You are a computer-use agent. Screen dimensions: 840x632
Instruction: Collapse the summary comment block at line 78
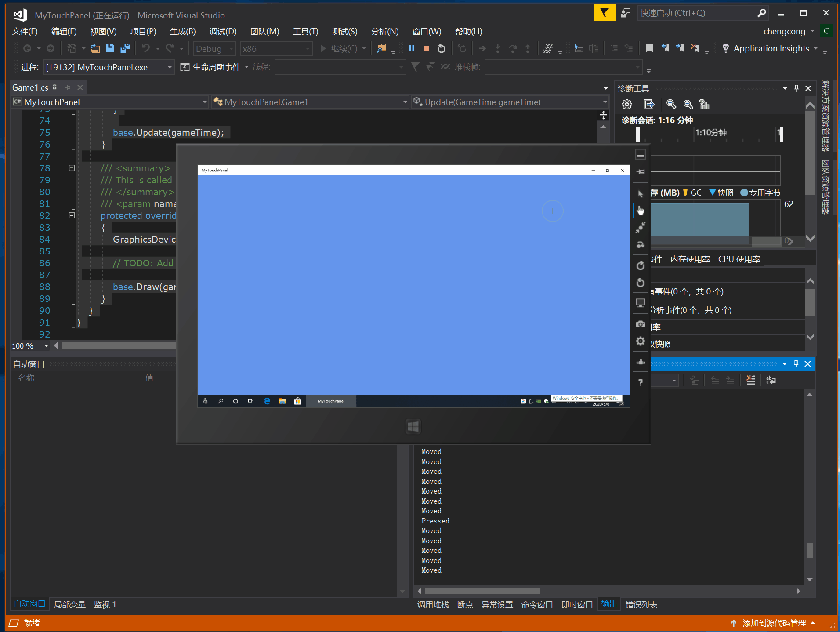(x=72, y=168)
